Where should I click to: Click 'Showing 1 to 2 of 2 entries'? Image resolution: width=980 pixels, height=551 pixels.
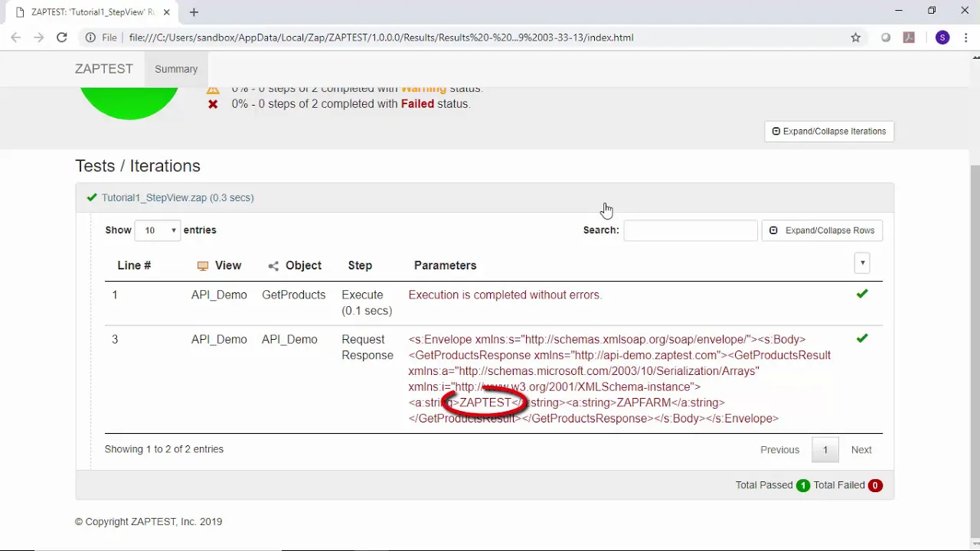tap(164, 449)
